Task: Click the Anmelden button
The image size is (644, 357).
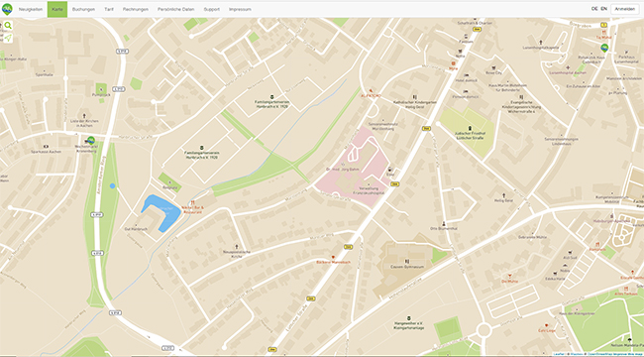Action: (x=625, y=9)
